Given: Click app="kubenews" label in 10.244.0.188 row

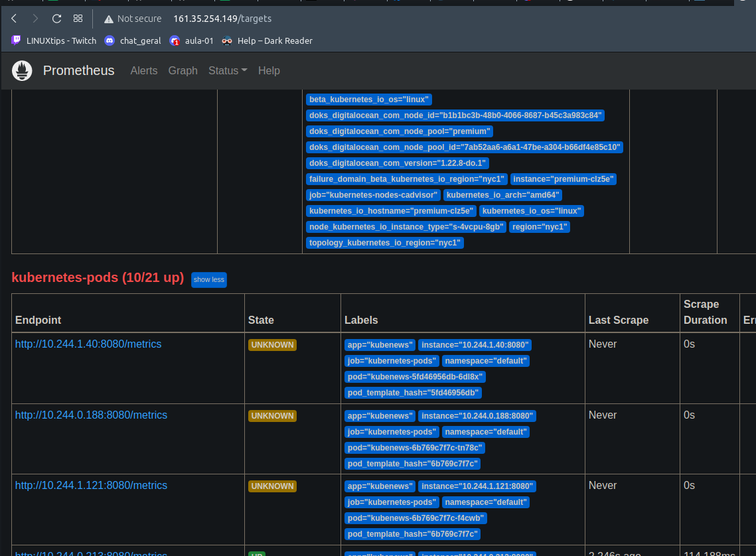Looking at the screenshot, I should tap(380, 416).
